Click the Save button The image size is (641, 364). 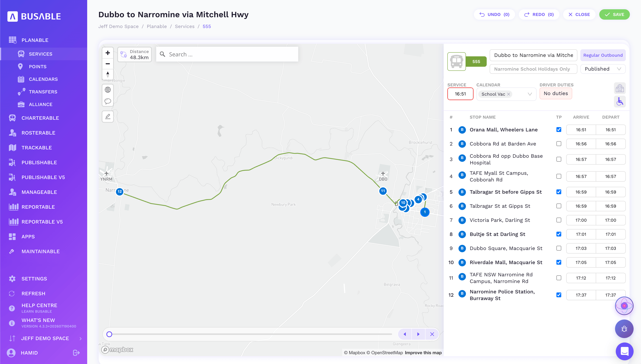614,14
